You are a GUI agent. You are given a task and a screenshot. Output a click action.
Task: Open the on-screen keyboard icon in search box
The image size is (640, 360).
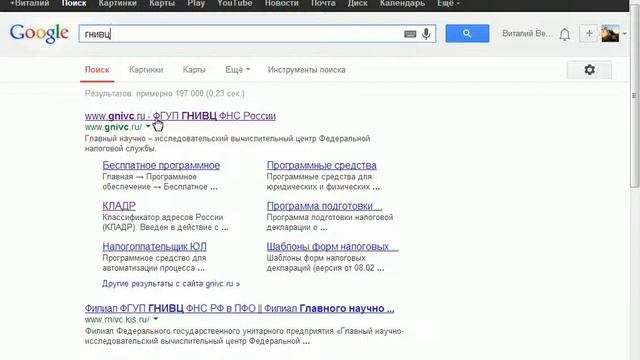click(x=410, y=34)
